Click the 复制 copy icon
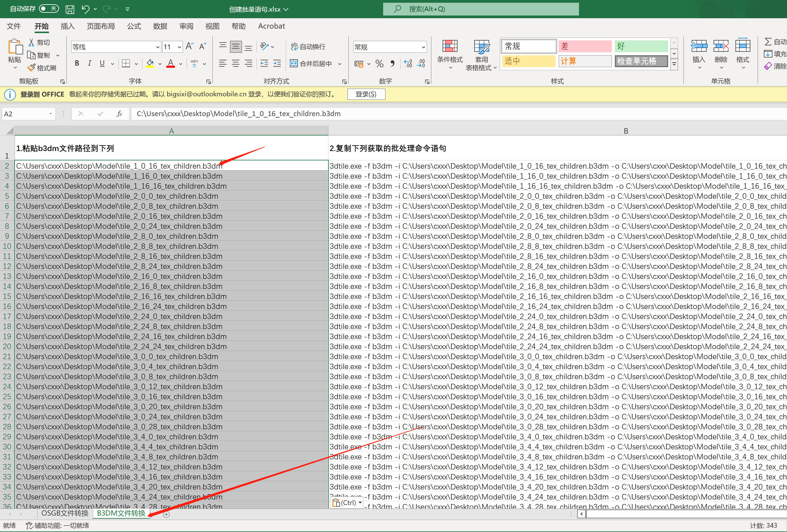 pos(31,55)
